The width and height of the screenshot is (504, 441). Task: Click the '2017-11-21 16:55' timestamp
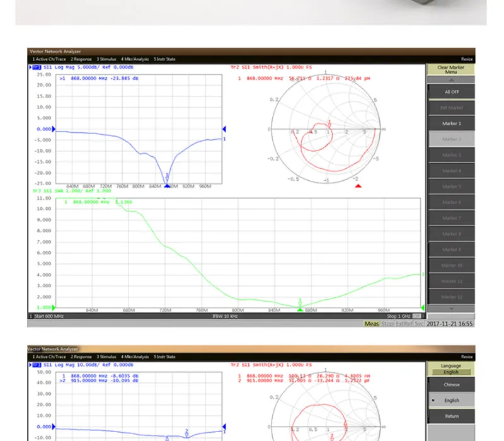coord(449,324)
